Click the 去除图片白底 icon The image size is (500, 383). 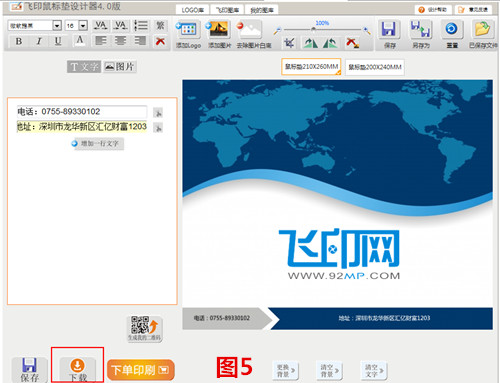point(254,35)
